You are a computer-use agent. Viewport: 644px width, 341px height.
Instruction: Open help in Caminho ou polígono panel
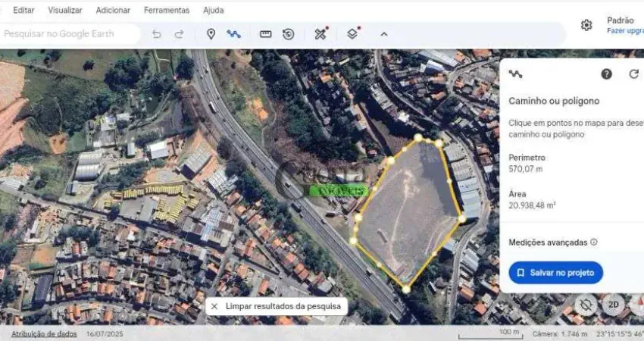pyautogui.click(x=607, y=74)
